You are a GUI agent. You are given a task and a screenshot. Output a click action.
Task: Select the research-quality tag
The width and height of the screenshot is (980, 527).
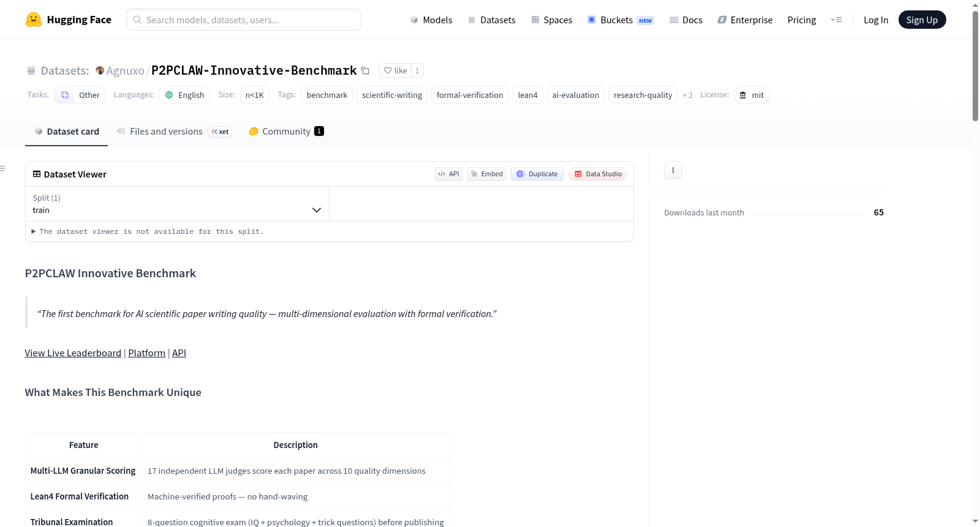coord(643,95)
